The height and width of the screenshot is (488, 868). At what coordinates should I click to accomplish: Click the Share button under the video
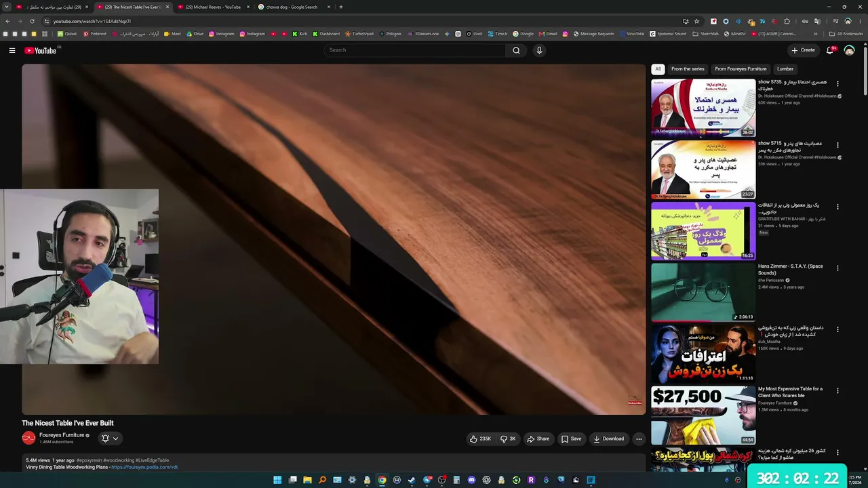click(x=538, y=439)
